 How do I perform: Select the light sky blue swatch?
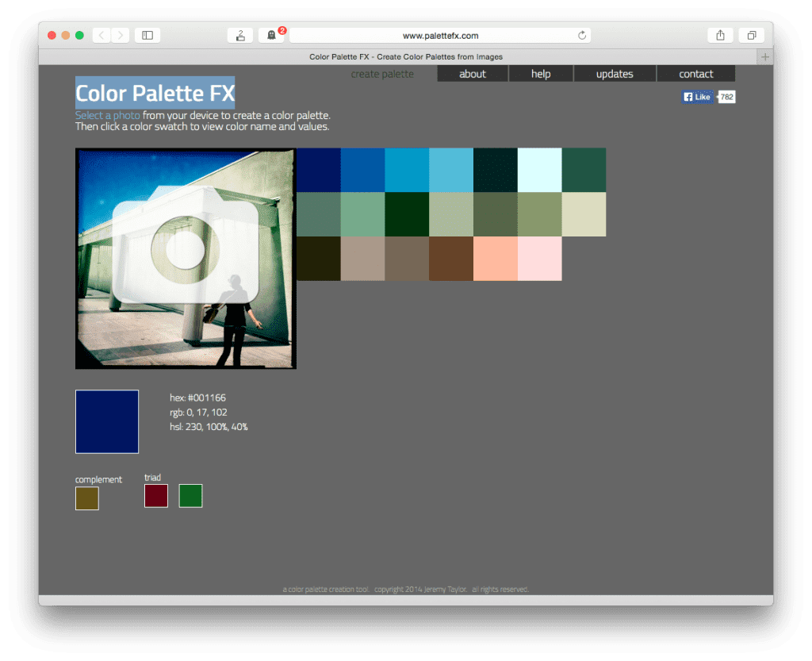[x=451, y=170]
